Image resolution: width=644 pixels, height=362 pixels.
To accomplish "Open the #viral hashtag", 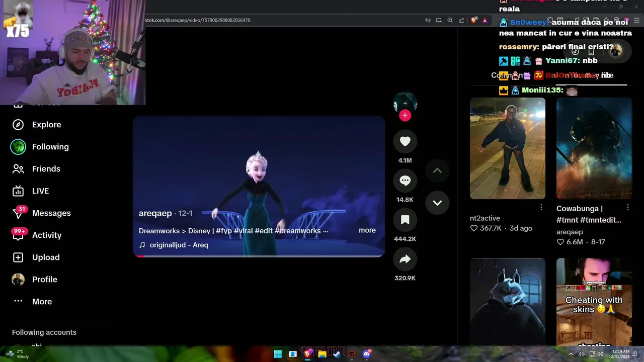I will 243,231.
